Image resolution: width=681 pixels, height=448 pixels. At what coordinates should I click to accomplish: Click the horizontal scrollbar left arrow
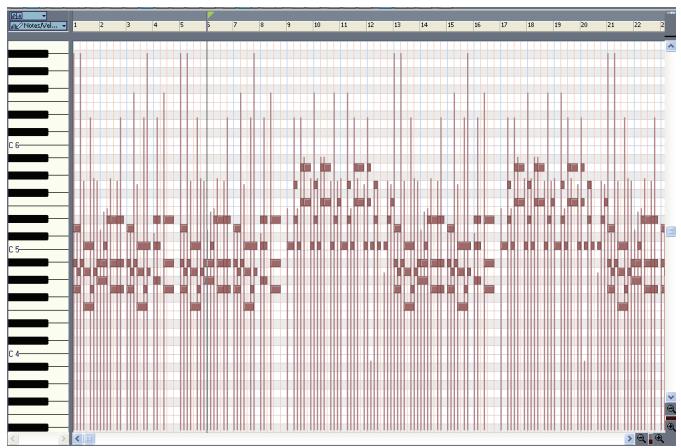77,438
